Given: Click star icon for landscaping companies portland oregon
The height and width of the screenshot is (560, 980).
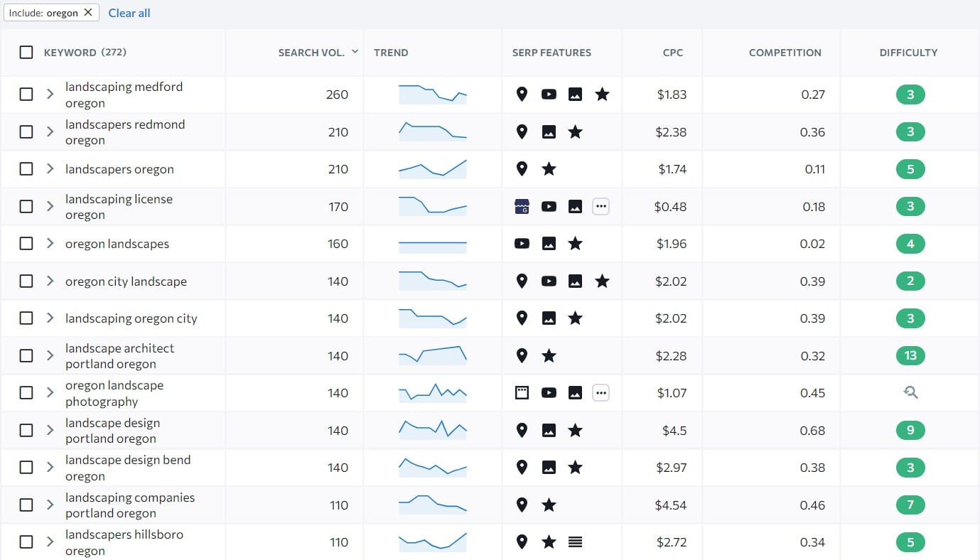Looking at the screenshot, I should (549, 505).
